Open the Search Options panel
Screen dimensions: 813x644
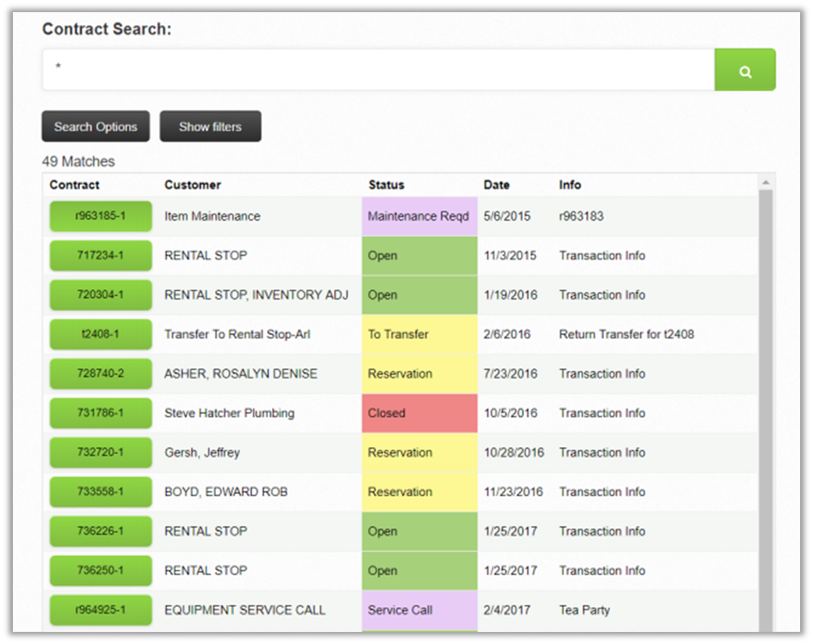coord(95,127)
